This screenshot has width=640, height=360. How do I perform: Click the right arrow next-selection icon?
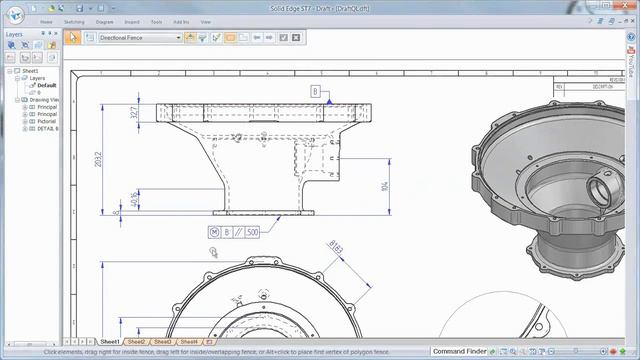coord(269,38)
